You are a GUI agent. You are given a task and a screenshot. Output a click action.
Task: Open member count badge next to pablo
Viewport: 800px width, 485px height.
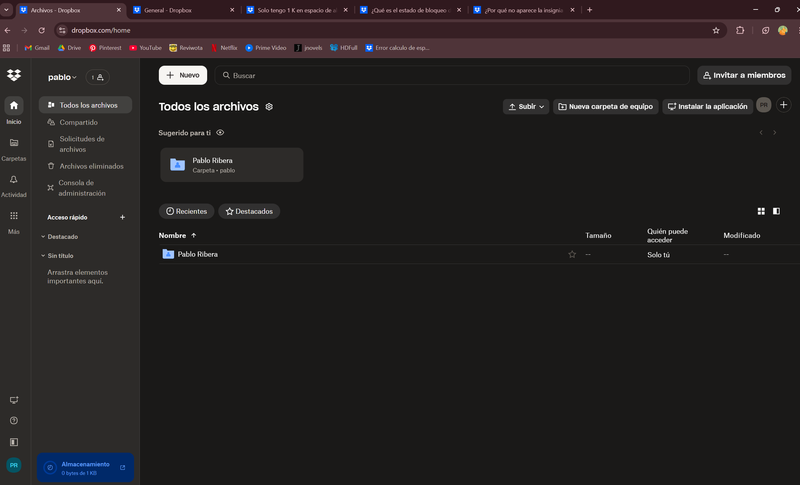click(97, 77)
